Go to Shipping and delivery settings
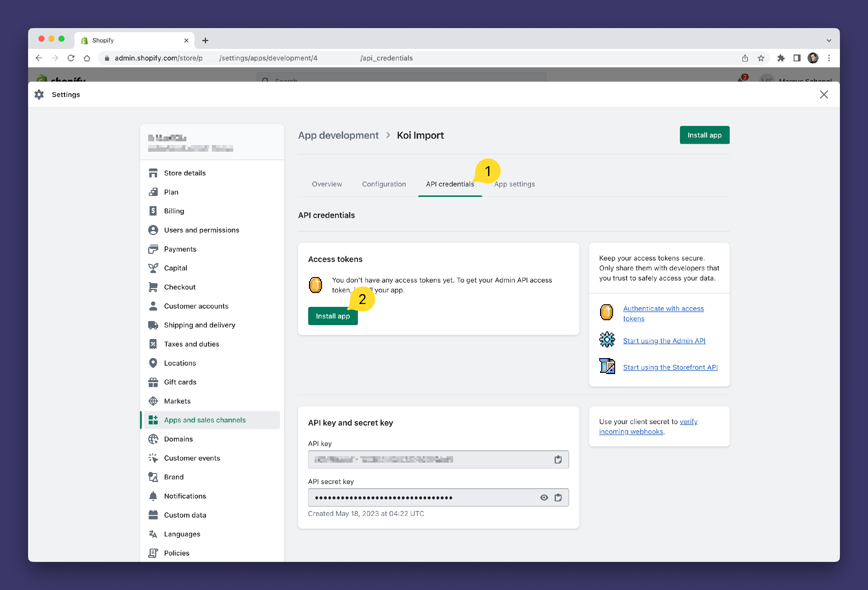 pos(199,325)
